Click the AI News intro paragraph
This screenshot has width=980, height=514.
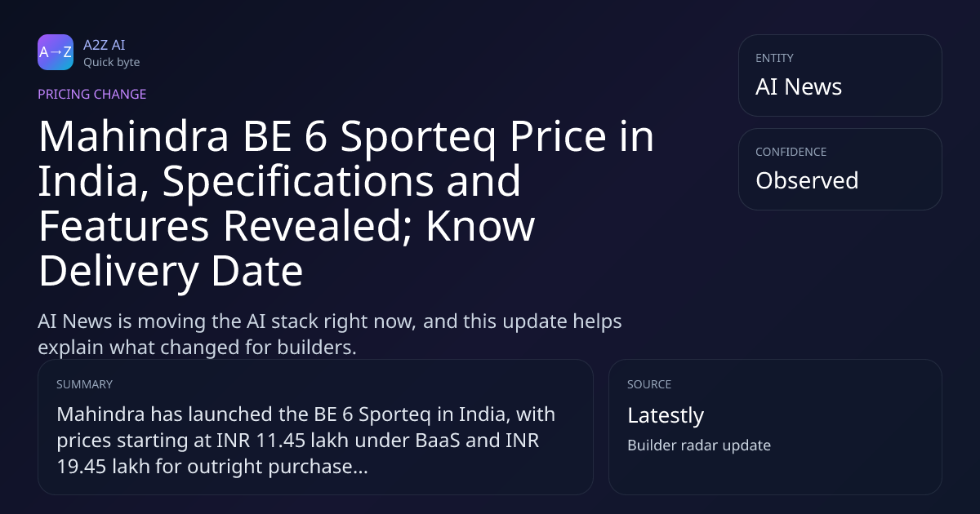click(330, 334)
